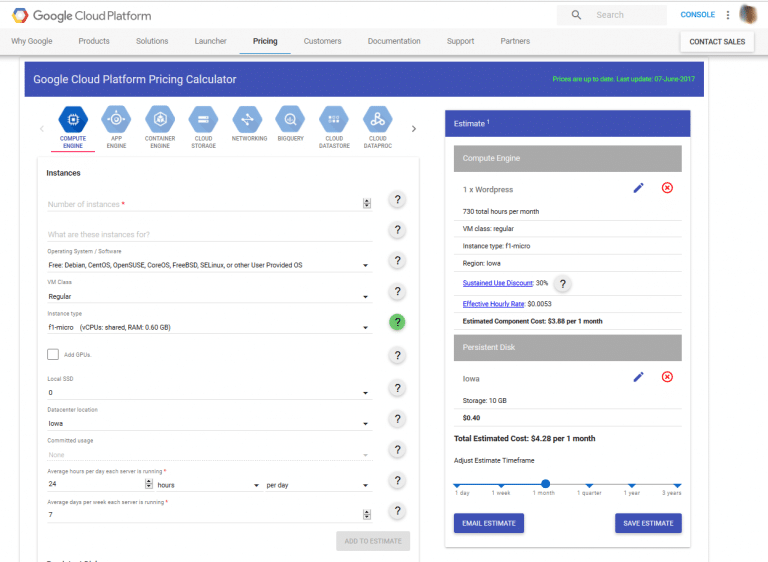Click the green help icon for Instance type
Viewport: 768px width, 562px height.
[x=397, y=322]
